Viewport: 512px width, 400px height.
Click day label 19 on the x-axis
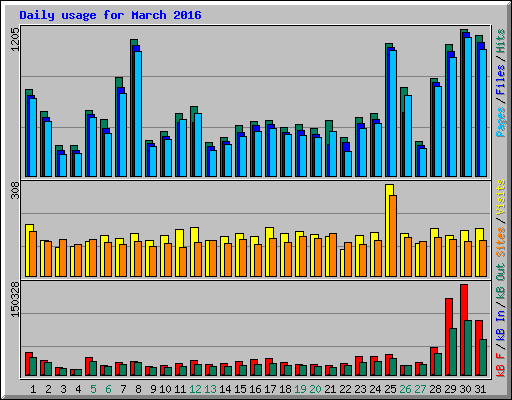pyautogui.click(x=300, y=389)
